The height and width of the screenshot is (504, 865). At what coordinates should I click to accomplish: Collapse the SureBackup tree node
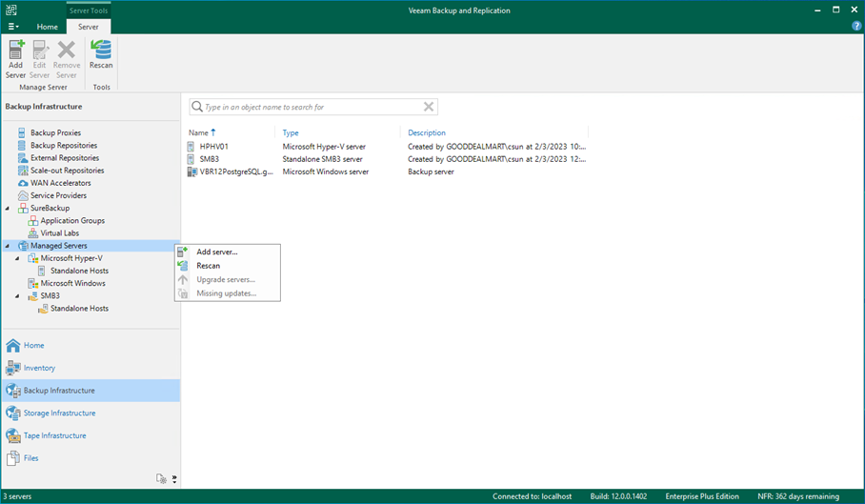[8, 208]
